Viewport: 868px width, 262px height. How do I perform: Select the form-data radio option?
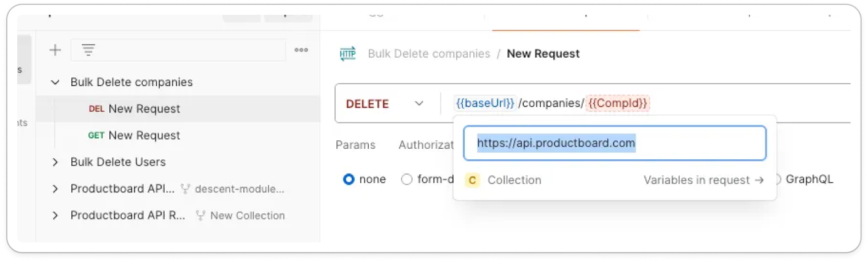pos(406,180)
